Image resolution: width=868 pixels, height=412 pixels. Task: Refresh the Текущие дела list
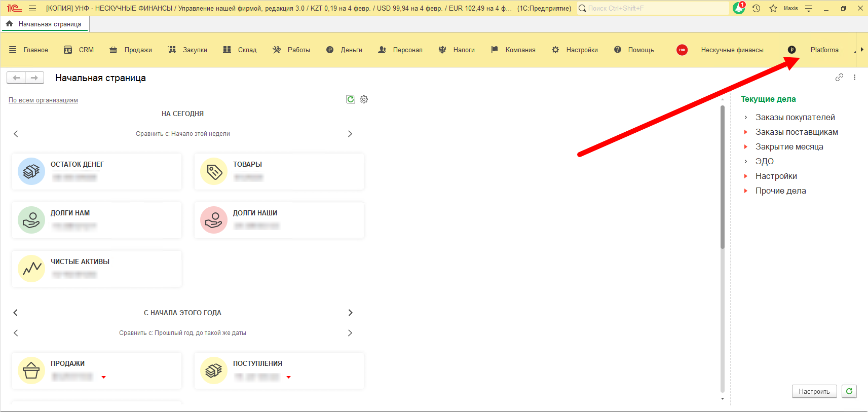(849, 391)
